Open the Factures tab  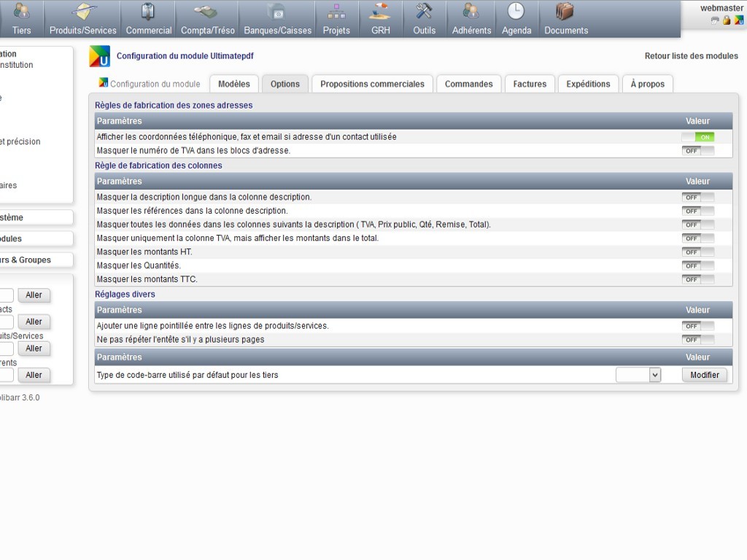[530, 84]
